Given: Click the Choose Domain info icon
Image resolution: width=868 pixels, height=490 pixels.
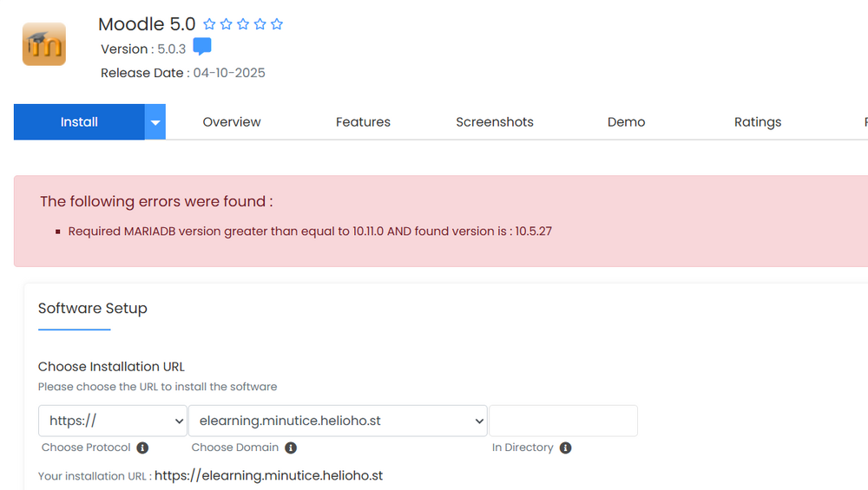Looking at the screenshot, I should click(x=291, y=448).
